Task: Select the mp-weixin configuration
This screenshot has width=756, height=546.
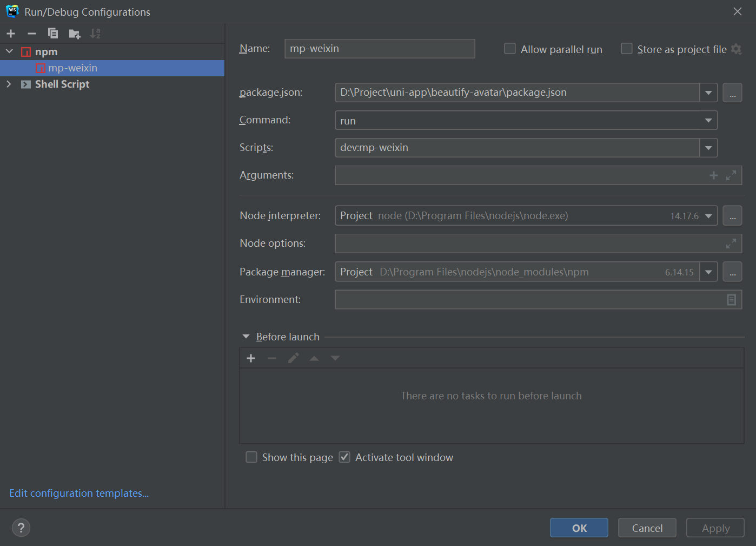Action: pyautogui.click(x=112, y=68)
